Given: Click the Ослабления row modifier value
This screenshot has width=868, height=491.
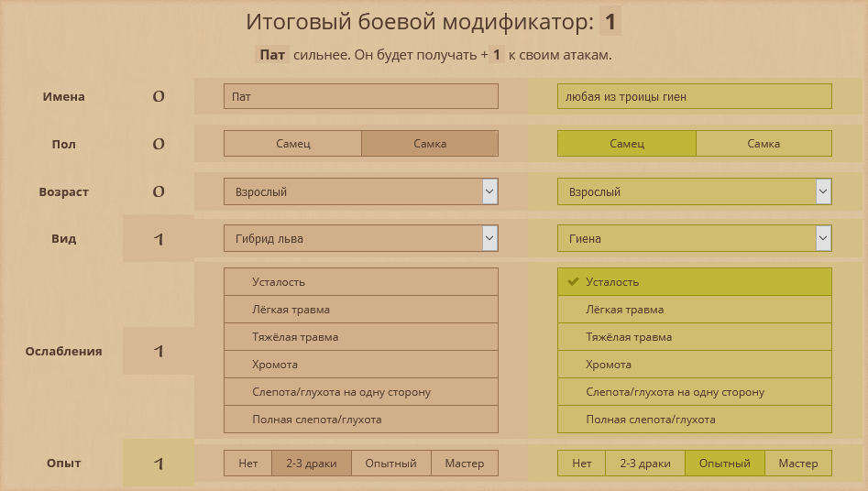Looking at the screenshot, I should [x=159, y=351].
